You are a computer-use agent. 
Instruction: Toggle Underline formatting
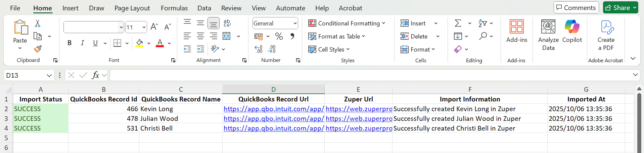coord(95,43)
